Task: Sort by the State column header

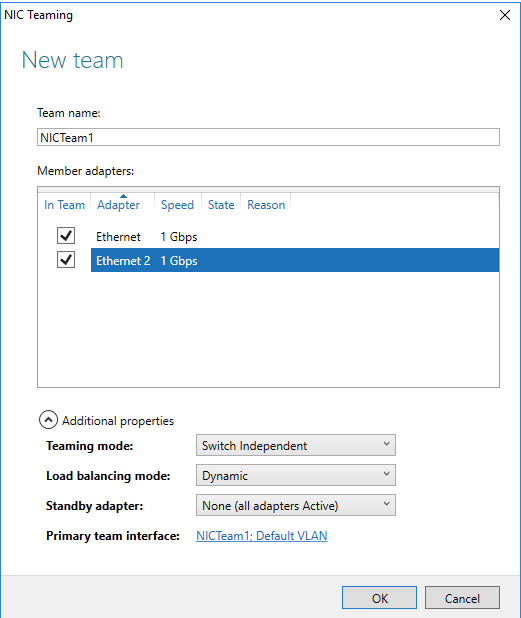Action: tap(221, 205)
